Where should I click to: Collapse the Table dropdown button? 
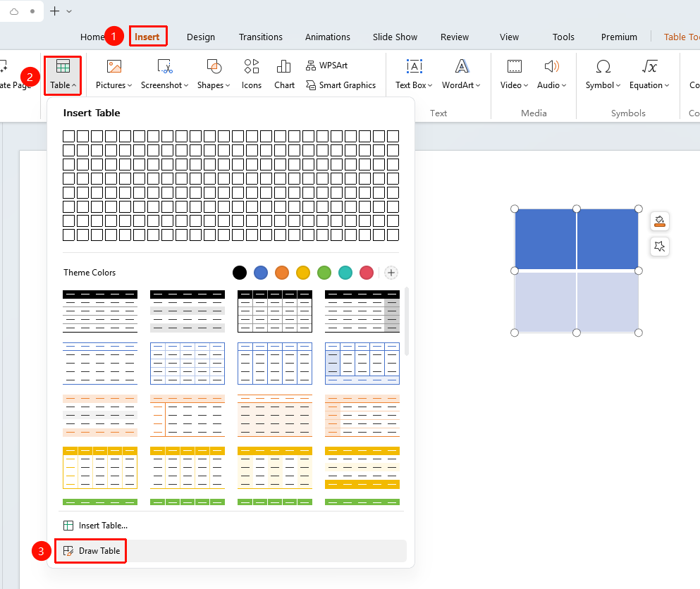[63, 75]
